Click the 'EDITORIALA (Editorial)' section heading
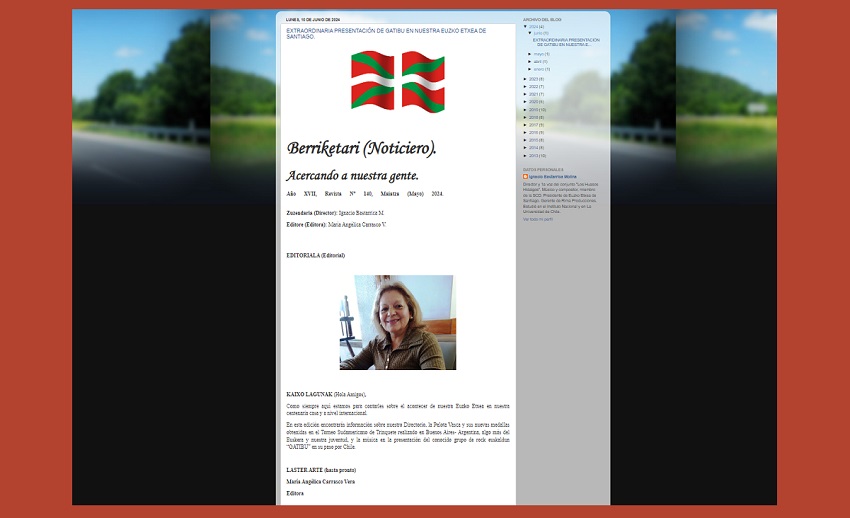The image size is (850, 518). tap(315, 255)
